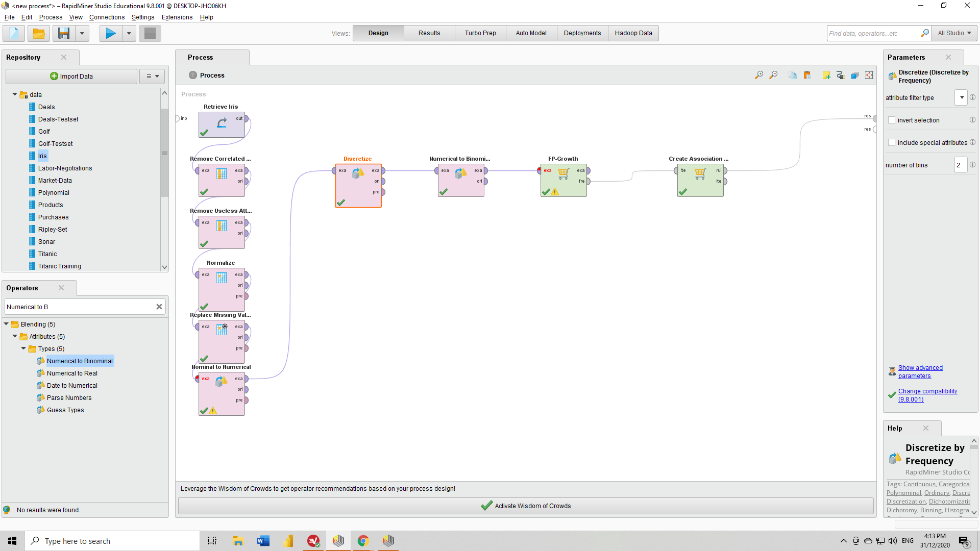Open the attribute filter type dropdown
Image resolution: width=980 pixels, height=551 pixels.
point(962,97)
